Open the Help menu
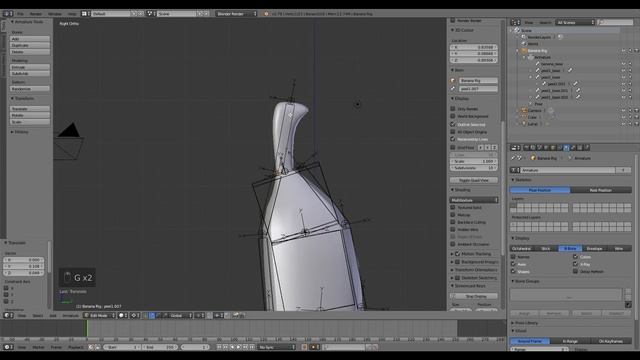This screenshot has width=640, height=360. (72, 14)
